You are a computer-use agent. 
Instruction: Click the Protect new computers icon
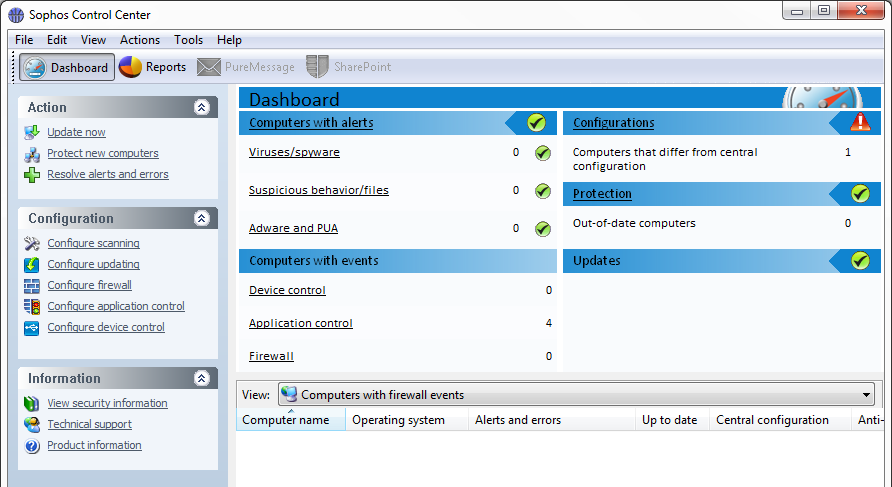pos(32,154)
